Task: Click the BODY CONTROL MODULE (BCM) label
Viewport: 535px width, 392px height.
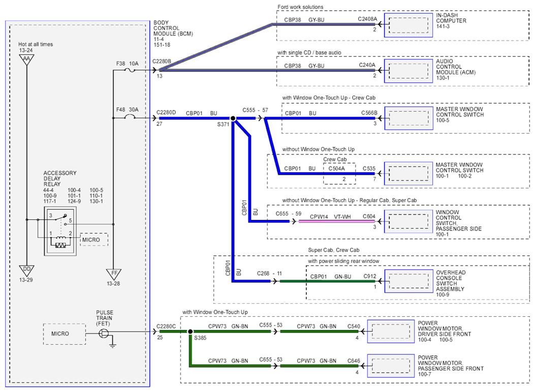Action: 173,28
